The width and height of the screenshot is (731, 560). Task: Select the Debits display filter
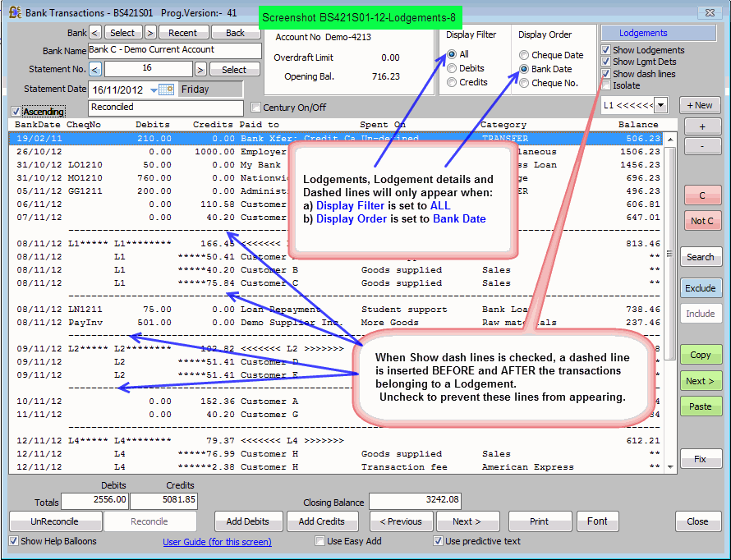coord(451,68)
